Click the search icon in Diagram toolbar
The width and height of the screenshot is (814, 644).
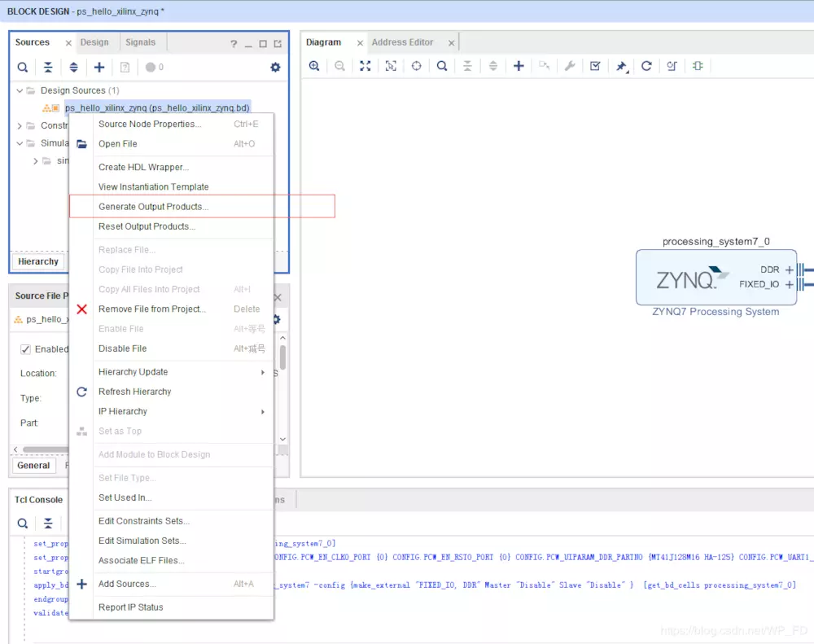pos(442,66)
